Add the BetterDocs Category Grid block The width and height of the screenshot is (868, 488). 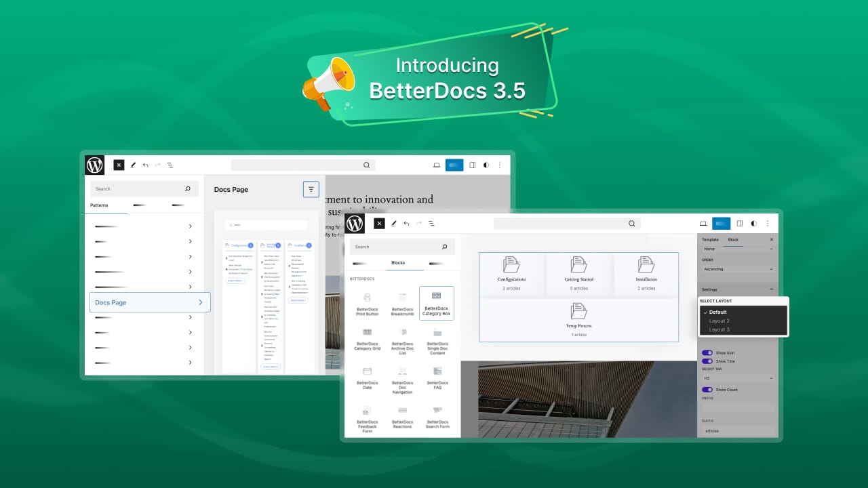367,340
